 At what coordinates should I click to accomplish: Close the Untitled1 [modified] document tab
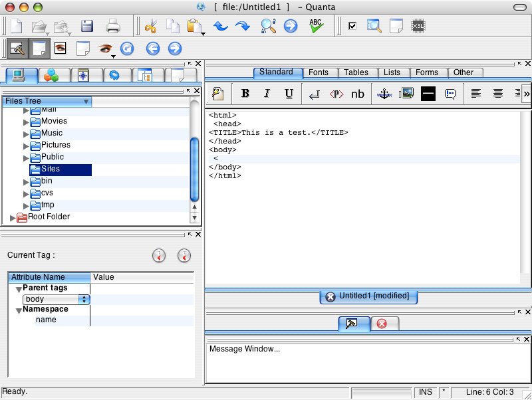pyautogui.click(x=330, y=297)
